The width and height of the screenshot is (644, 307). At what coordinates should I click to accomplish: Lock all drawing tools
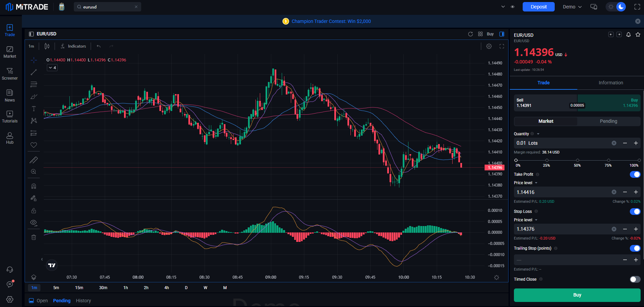[34, 211]
